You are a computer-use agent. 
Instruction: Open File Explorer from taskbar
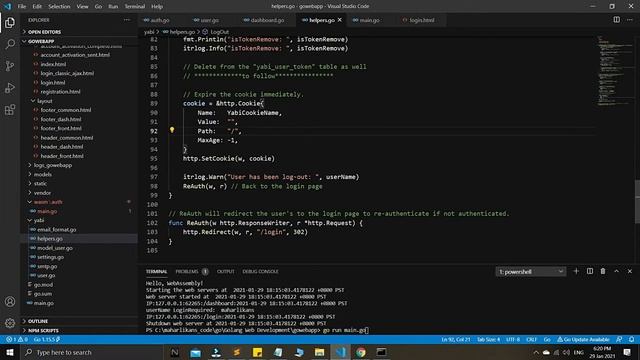[319, 352]
